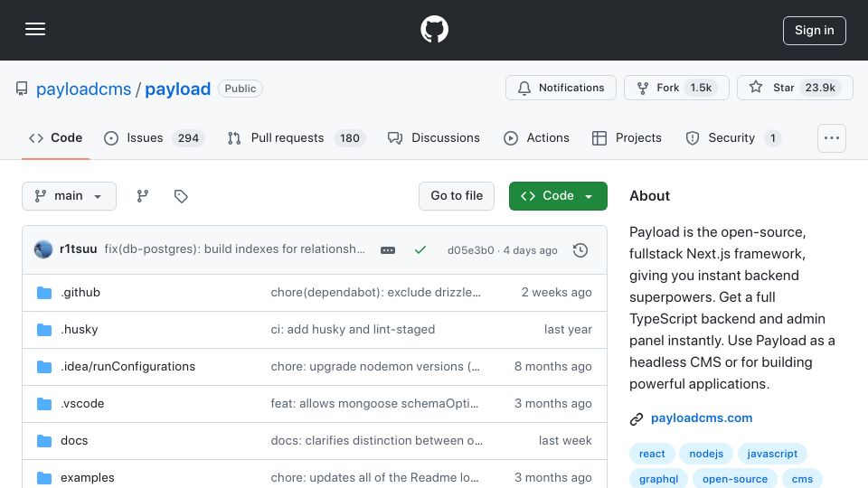The height and width of the screenshot is (488, 868).
Task: Open commit 'chore(dependabot): exclude drizzle...'
Action: tap(376, 292)
